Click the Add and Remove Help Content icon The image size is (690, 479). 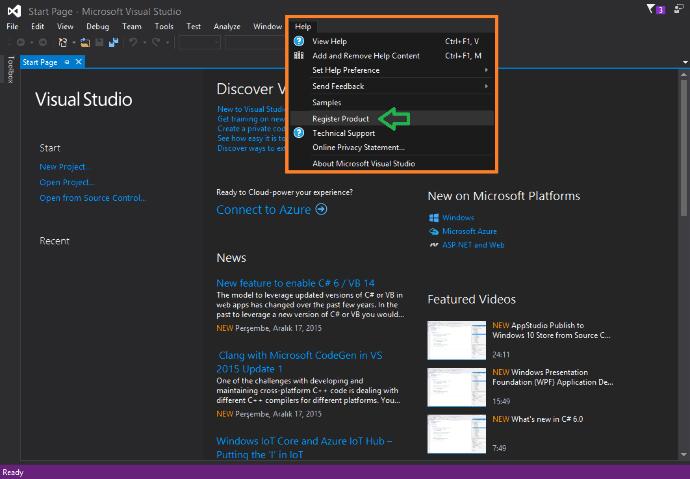299,55
